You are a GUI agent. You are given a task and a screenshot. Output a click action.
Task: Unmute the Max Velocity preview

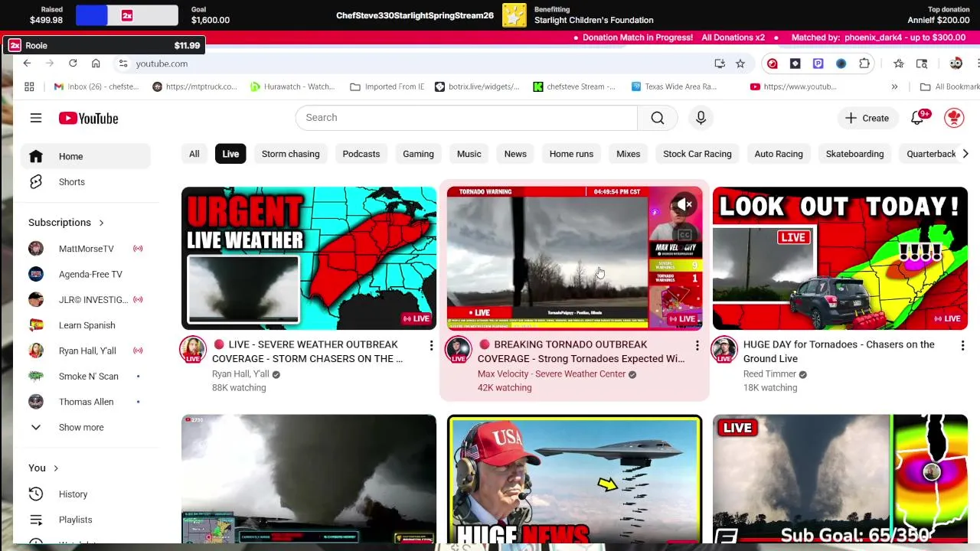pyautogui.click(x=684, y=204)
